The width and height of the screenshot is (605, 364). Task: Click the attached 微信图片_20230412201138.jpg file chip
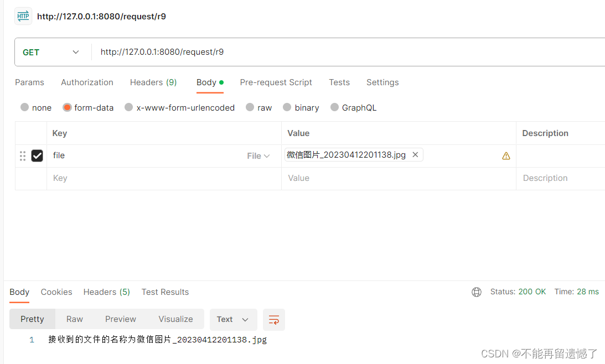point(354,155)
